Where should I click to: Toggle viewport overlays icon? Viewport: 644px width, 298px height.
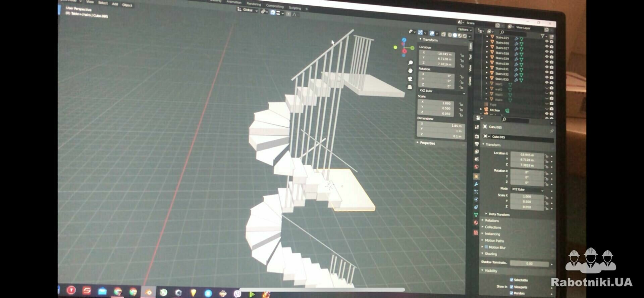pyautogui.click(x=432, y=33)
